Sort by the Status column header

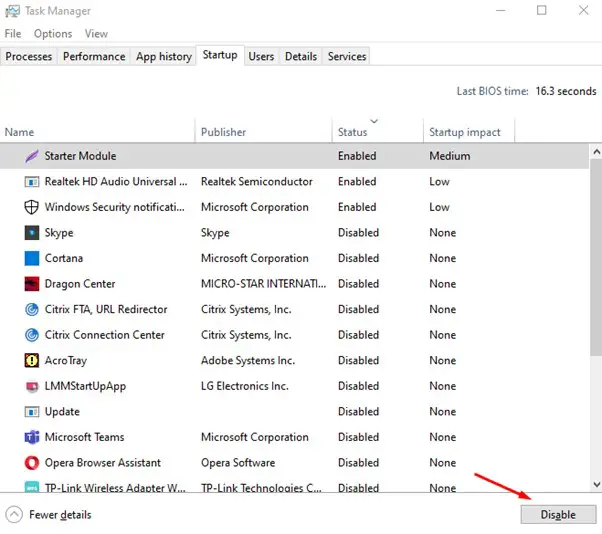tap(378, 132)
